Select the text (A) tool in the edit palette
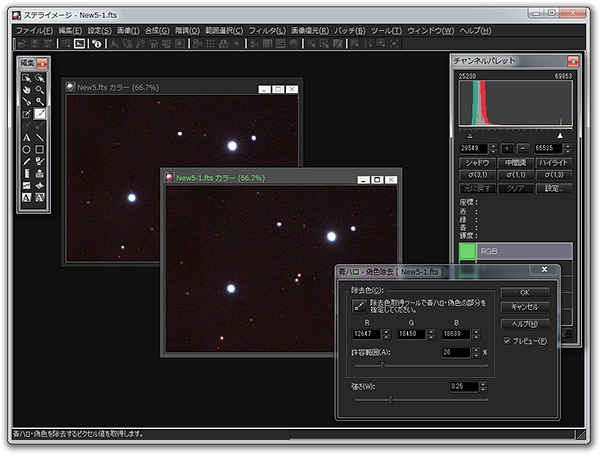 [x=26, y=137]
